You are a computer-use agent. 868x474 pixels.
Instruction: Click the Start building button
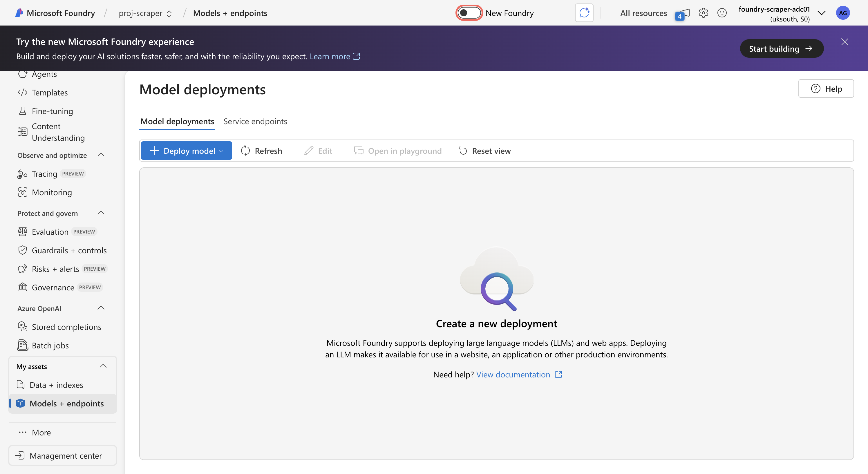coord(781,48)
